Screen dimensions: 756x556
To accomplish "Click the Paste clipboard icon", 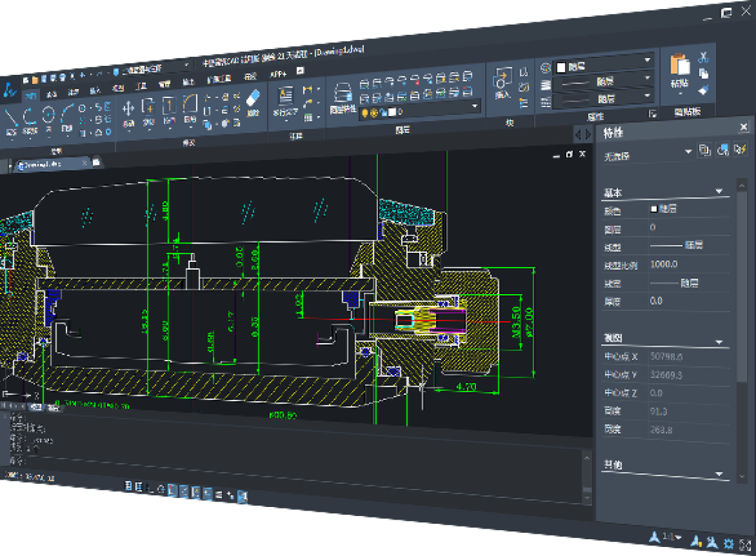I will click(680, 64).
